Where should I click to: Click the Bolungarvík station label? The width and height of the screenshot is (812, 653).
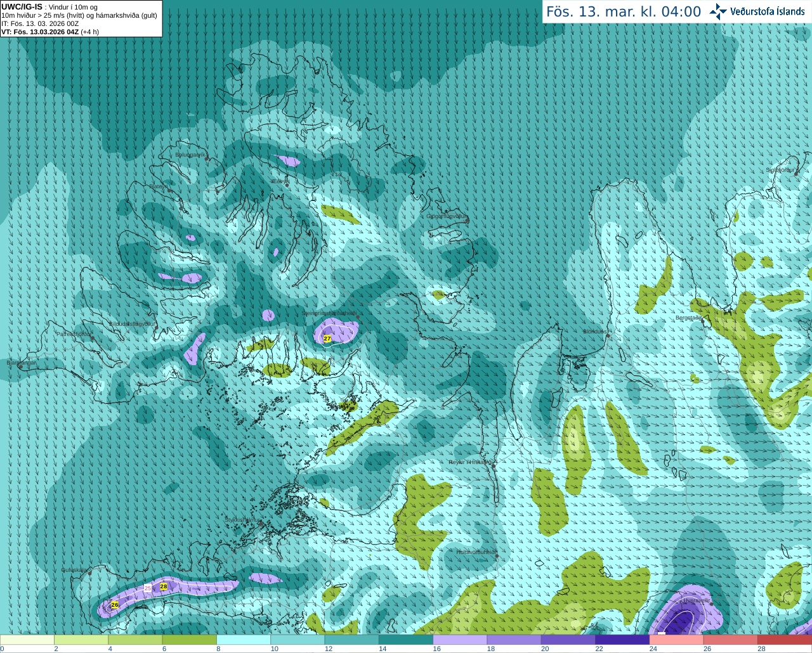pos(190,155)
